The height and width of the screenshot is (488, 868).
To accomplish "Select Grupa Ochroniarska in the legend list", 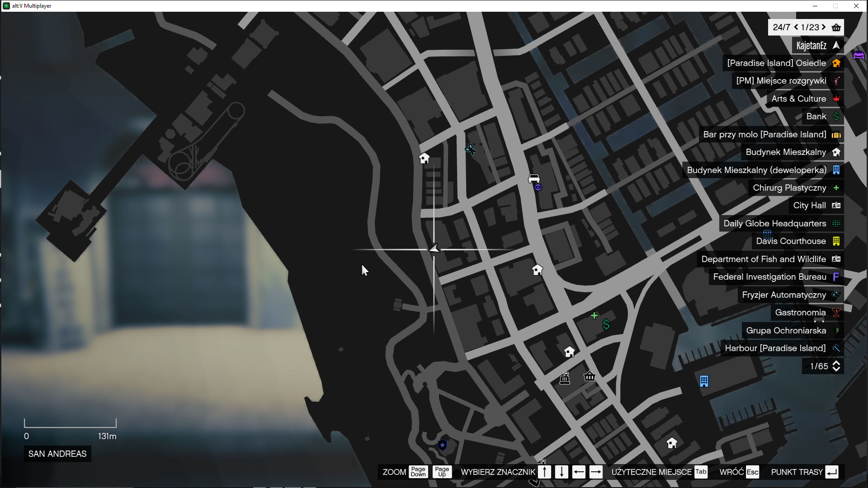I will coord(793,331).
